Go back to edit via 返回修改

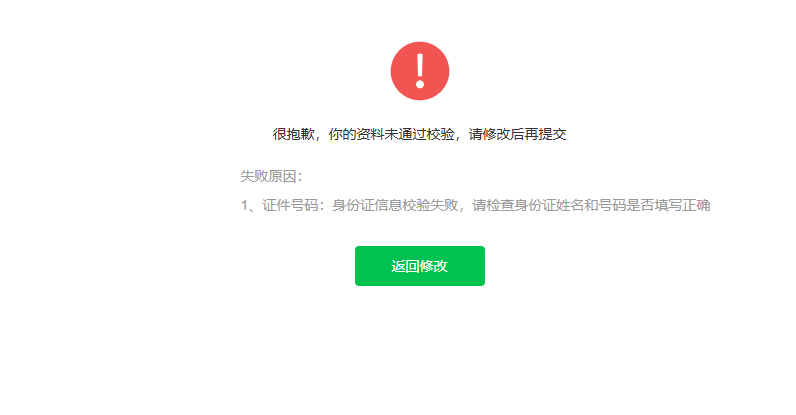[420, 266]
